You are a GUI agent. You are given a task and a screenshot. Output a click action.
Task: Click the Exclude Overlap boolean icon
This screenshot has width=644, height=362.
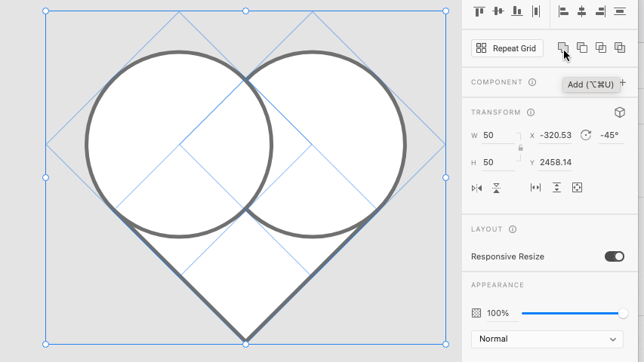click(620, 48)
